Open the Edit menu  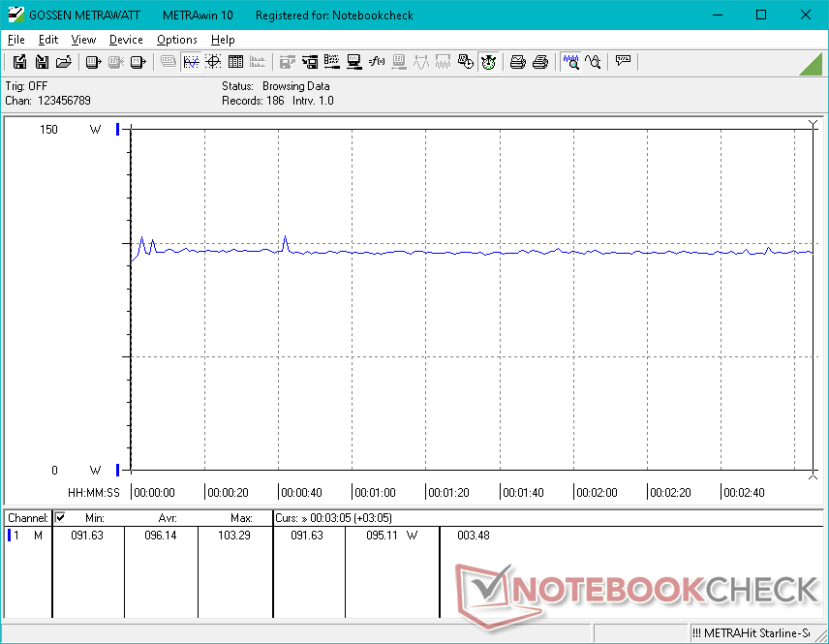pyautogui.click(x=48, y=40)
